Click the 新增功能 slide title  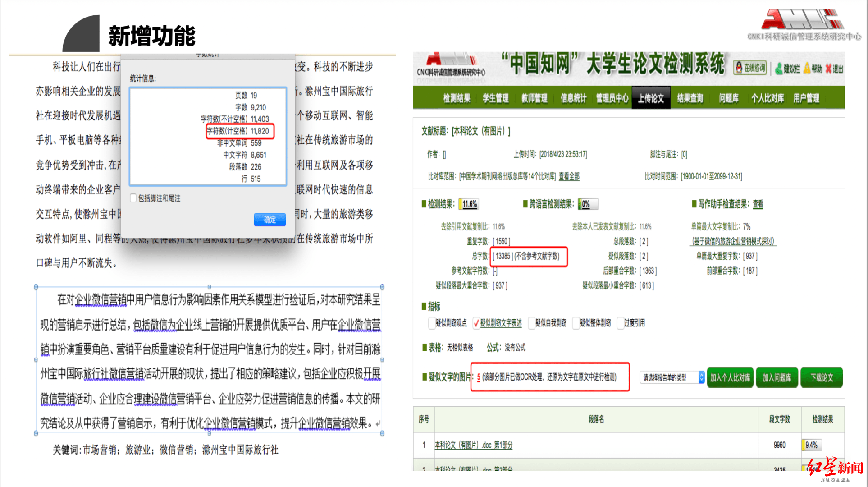[x=151, y=36]
